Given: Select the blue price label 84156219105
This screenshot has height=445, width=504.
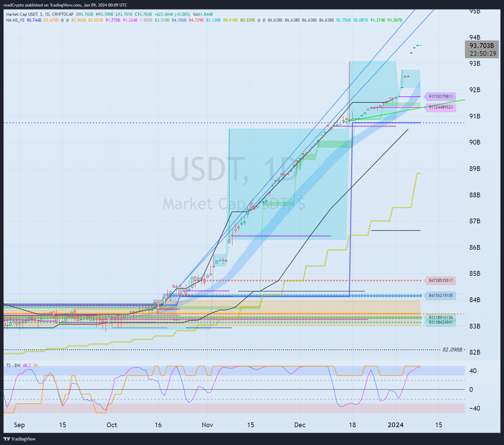Looking at the screenshot, I should coord(441,296).
